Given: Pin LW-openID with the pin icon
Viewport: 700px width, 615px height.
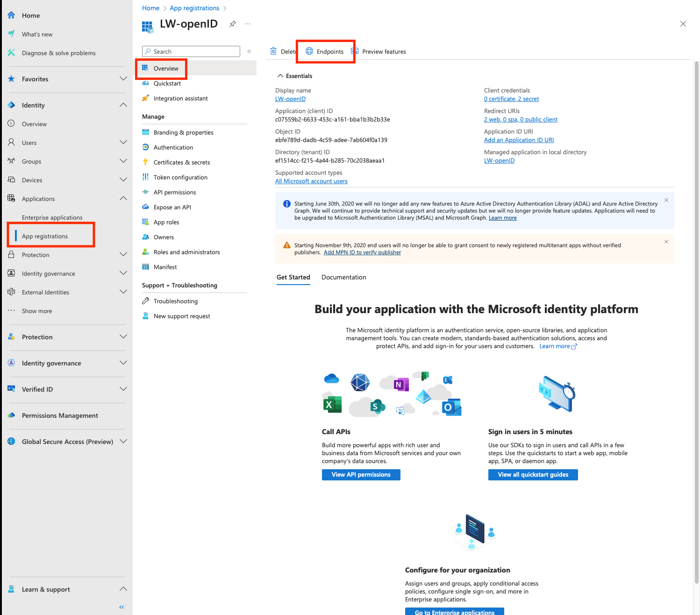Looking at the screenshot, I should (x=233, y=24).
